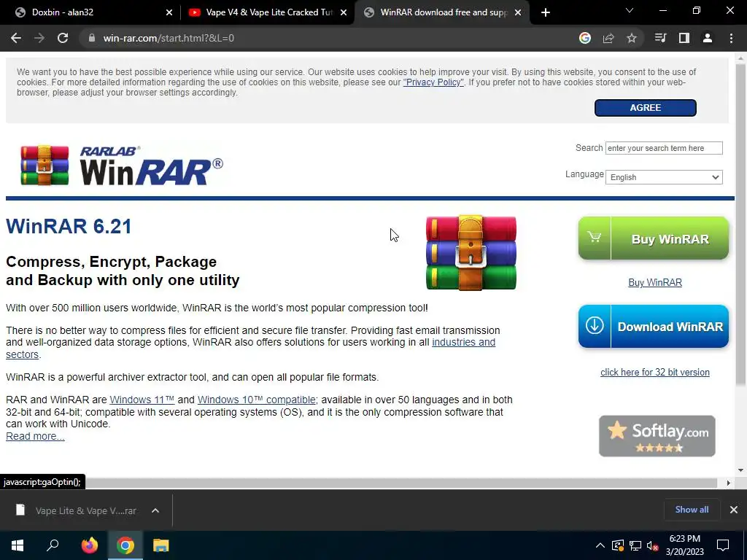Screen dimensions: 747x560
Task: Reload the WinRAR page
Action: [63, 38]
